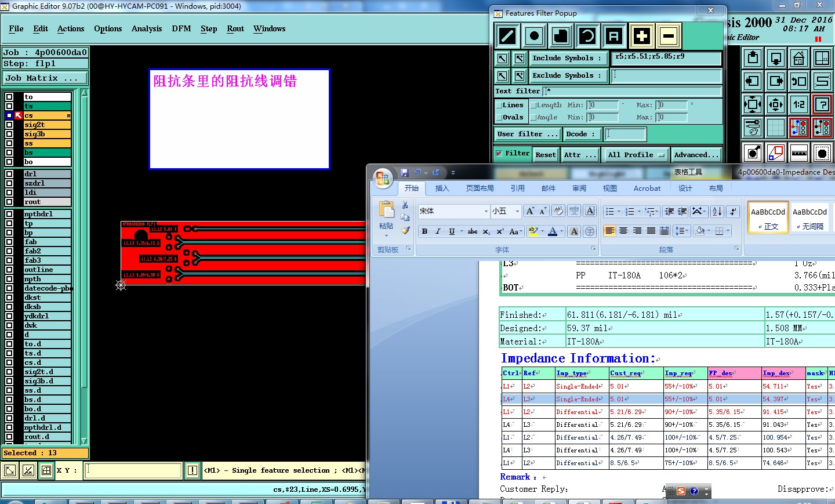Click the exclamation mark icon near XY field
This screenshot has height=504, width=835.
[x=193, y=470]
